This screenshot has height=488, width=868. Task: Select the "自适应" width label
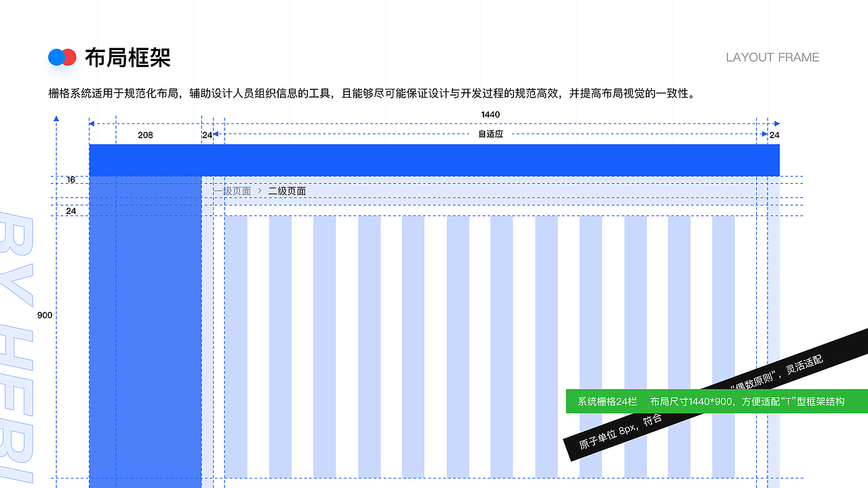[x=490, y=134]
